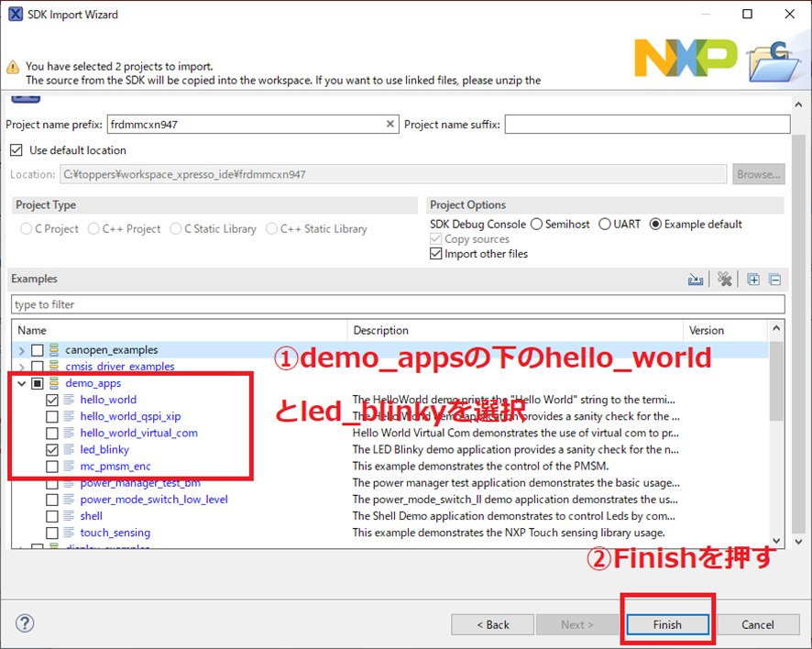Click examples list scrollbar down arrow

[x=776, y=540]
